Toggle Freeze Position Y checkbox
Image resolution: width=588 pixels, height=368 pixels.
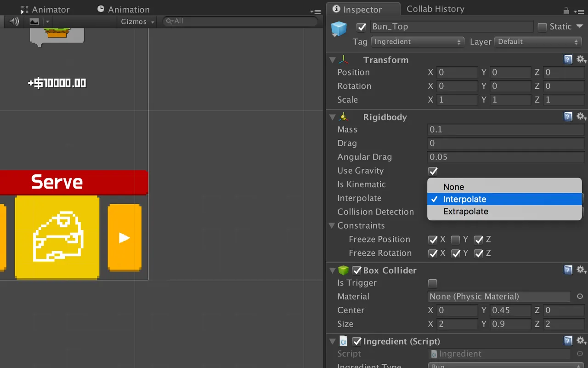coord(456,240)
